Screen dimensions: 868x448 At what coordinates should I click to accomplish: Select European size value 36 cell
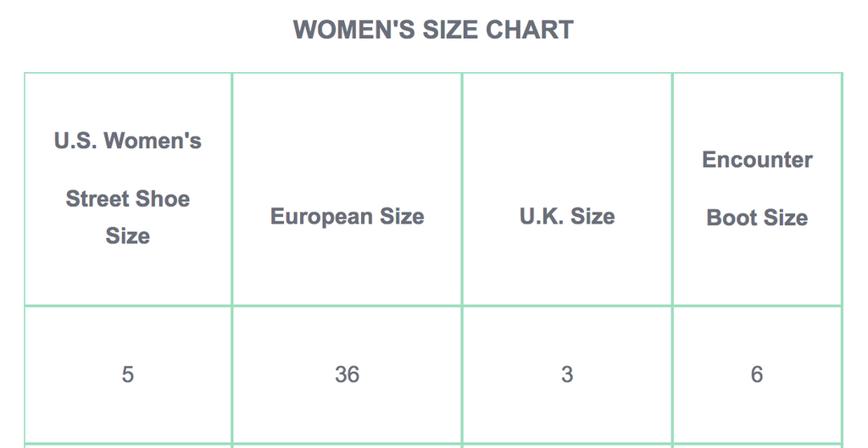347,374
